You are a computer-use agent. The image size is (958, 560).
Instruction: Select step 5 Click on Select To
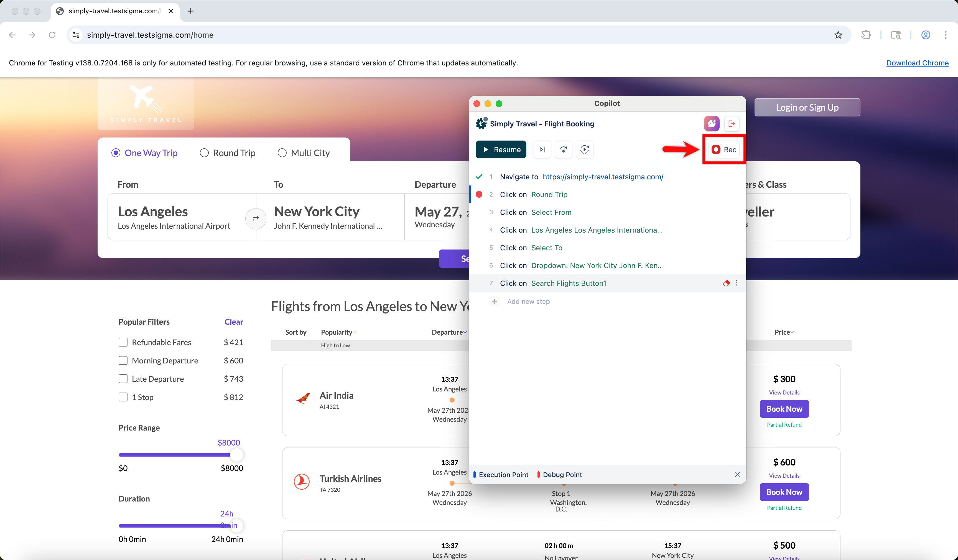pyautogui.click(x=608, y=248)
